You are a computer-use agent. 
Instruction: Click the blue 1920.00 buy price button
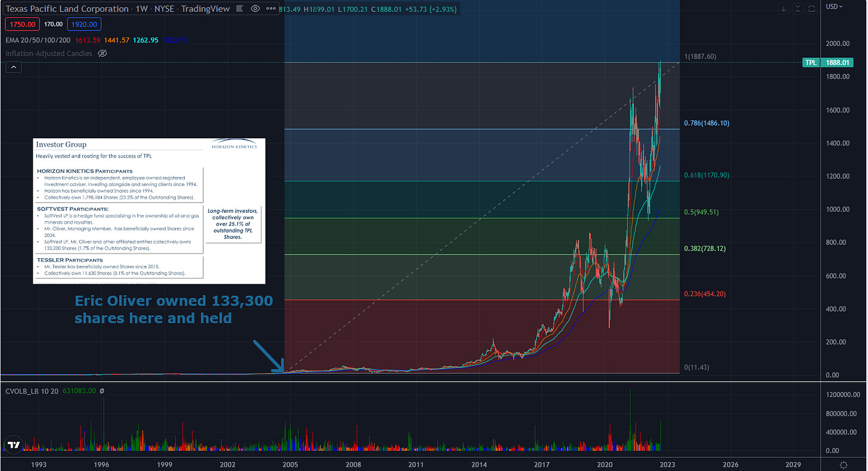pos(84,24)
